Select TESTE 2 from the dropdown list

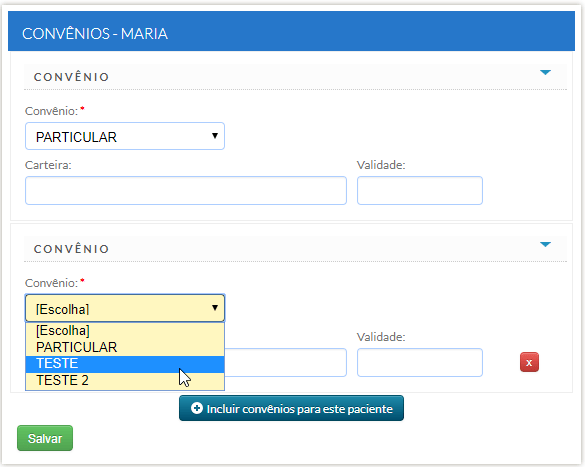pyautogui.click(x=125, y=380)
